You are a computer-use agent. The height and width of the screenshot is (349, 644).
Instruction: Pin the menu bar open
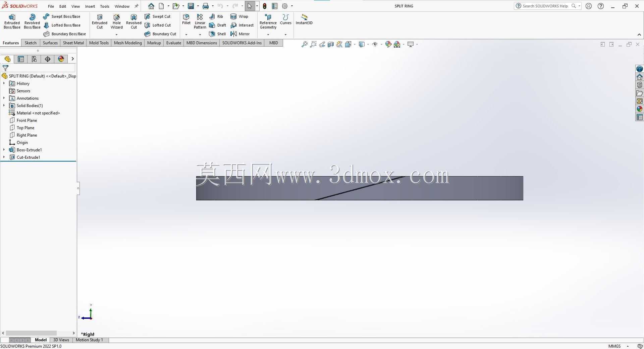click(x=136, y=6)
